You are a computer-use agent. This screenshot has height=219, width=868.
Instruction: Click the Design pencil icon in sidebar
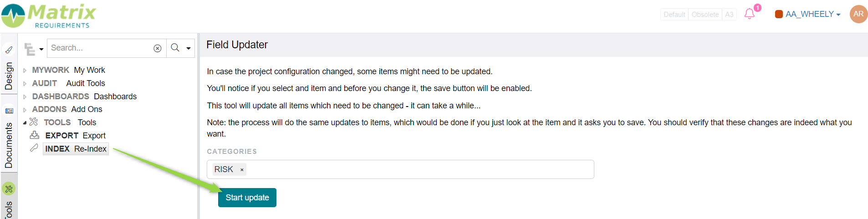pos(9,50)
